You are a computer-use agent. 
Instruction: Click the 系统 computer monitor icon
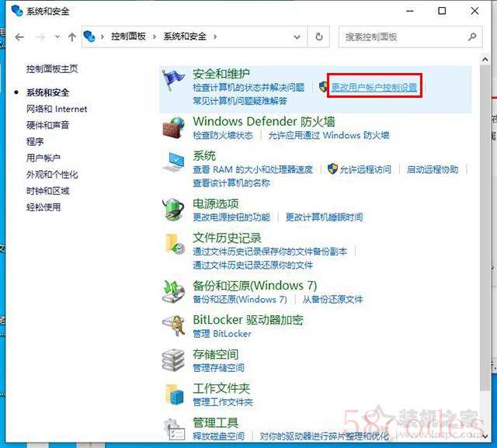pos(173,162)
